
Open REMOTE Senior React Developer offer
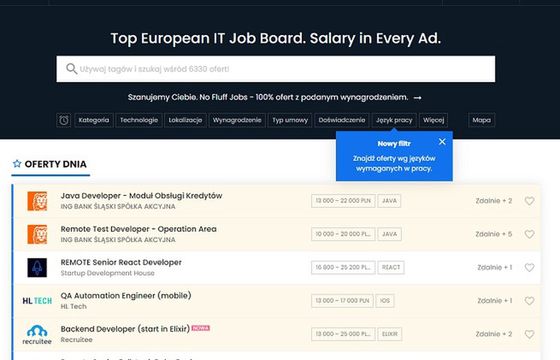click(x=121, y=262)
